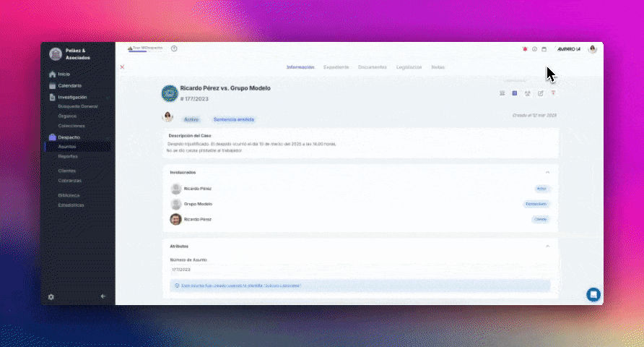The image size is (644, 347).
Task: Open AMPARO IA in top bar
Action: coord(569,49)
